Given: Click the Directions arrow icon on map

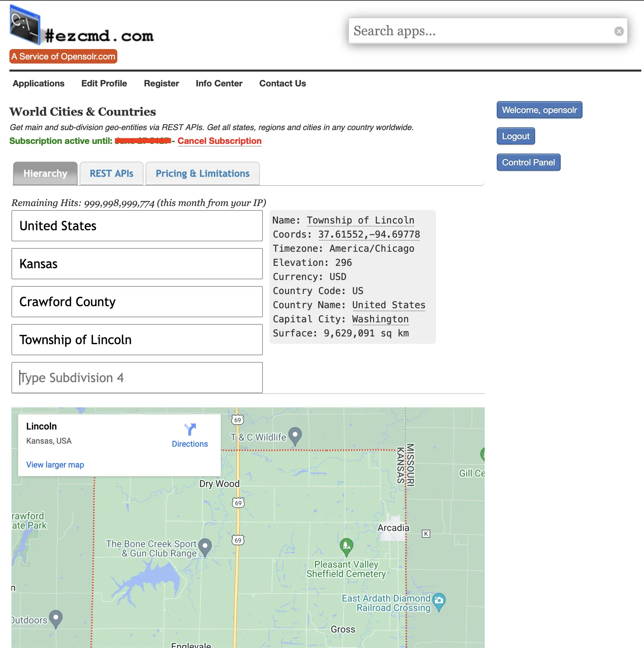Looking at the screenshot, I should coord(190,430).
